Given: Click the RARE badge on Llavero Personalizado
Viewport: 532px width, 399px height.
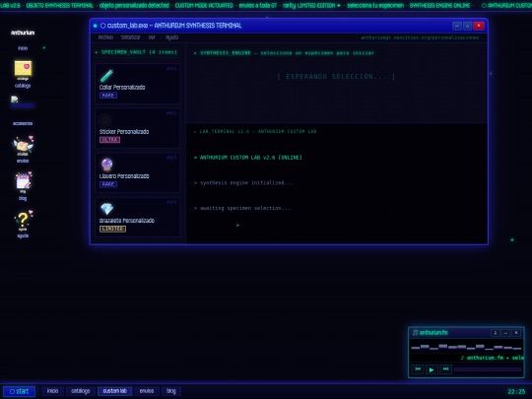Looking at the screenshot, I should [108, 184].
